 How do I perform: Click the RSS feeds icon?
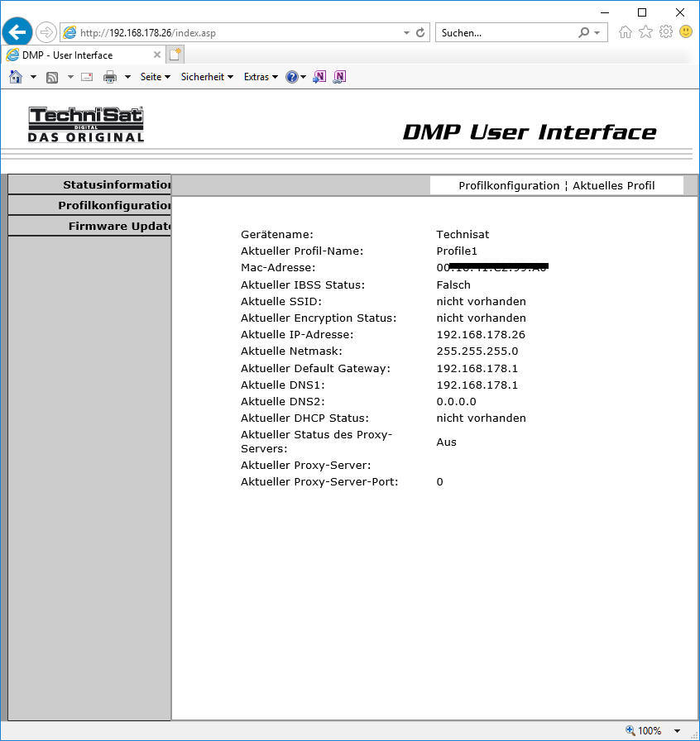52,77
